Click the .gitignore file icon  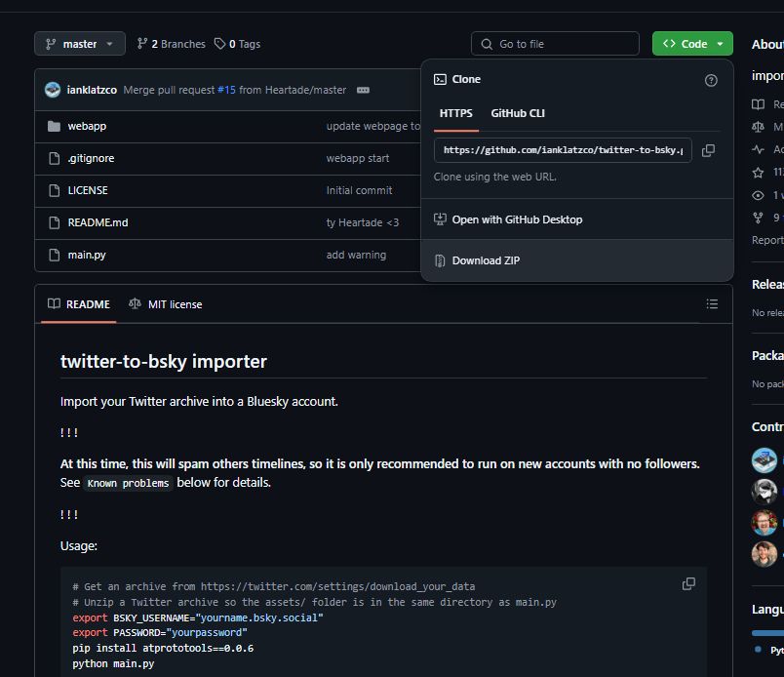click(54, 158)
